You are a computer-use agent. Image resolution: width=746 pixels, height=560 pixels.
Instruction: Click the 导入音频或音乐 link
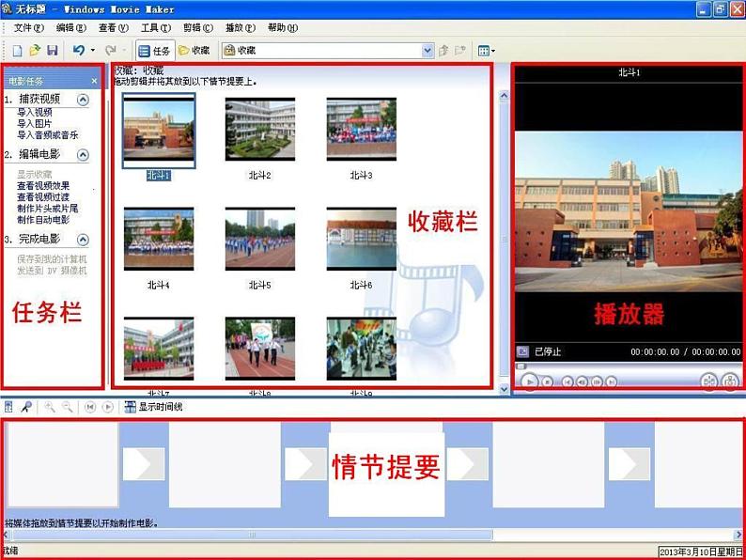(48, 135)
